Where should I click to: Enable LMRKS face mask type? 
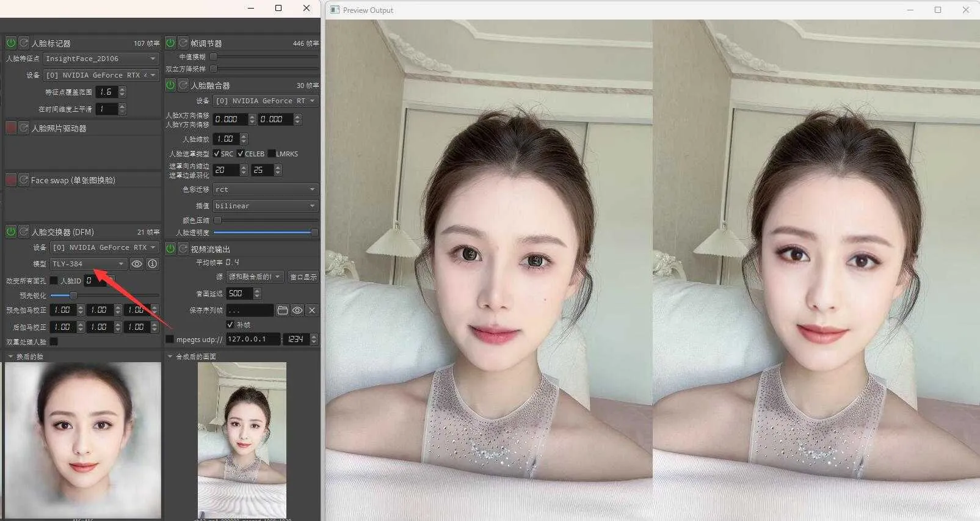[x=272, y=153]
